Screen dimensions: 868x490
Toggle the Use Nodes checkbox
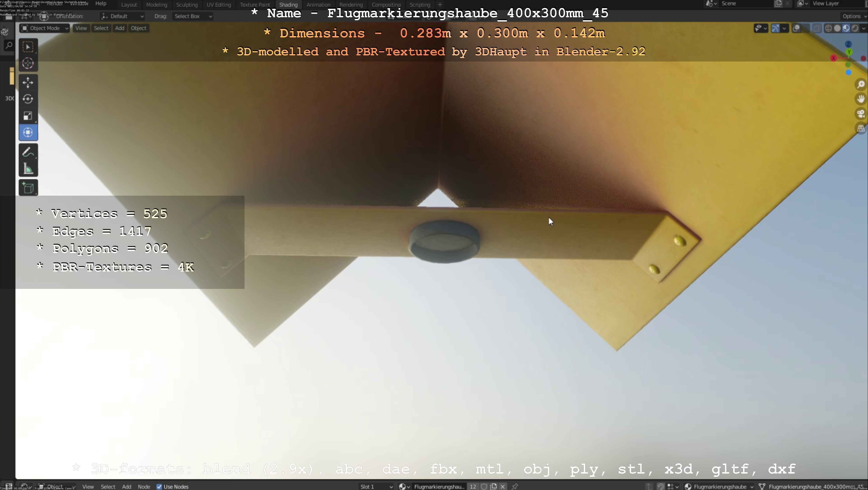(159, 487)
